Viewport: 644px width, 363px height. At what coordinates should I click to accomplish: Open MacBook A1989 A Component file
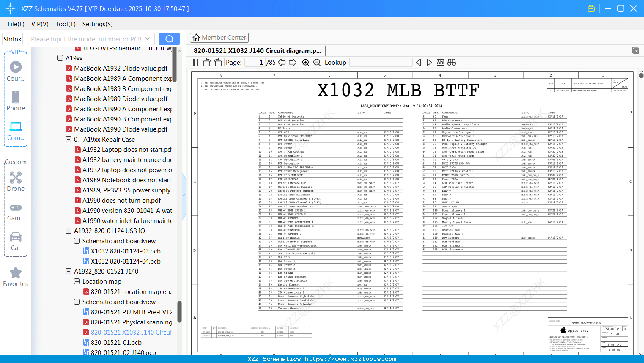[x=119, y=78]
